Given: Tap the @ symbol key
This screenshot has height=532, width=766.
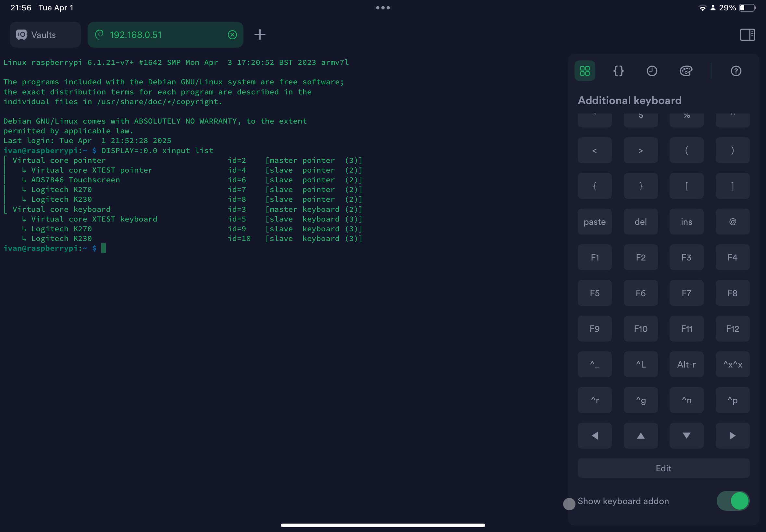Looking at the screenshot, I should pos(732,222).
